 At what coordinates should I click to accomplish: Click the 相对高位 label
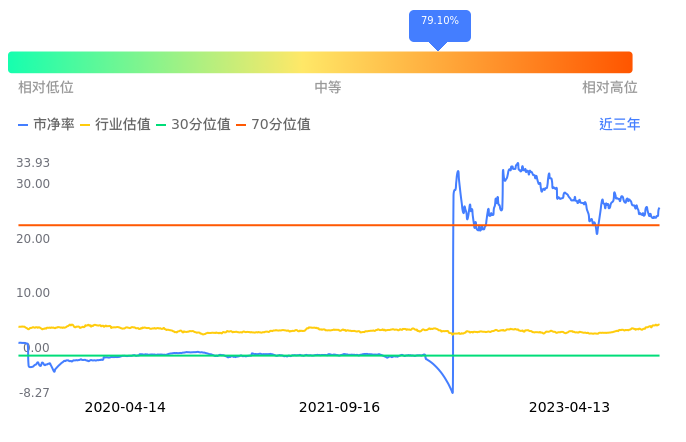[x=610, y=88]
